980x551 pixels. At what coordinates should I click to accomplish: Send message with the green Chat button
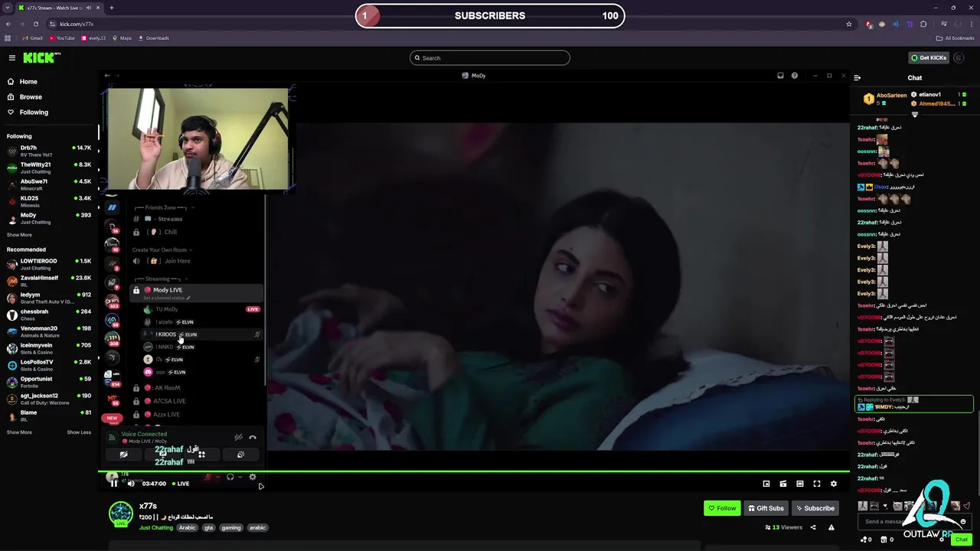click(962, 540)
